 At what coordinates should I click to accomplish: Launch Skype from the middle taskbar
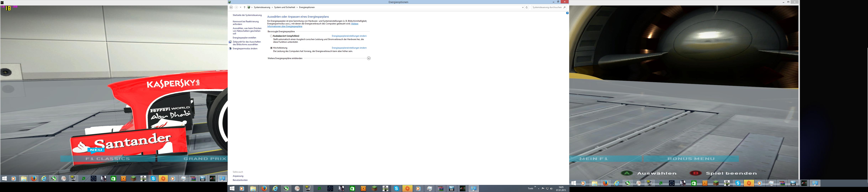click(x=396, y=188)
